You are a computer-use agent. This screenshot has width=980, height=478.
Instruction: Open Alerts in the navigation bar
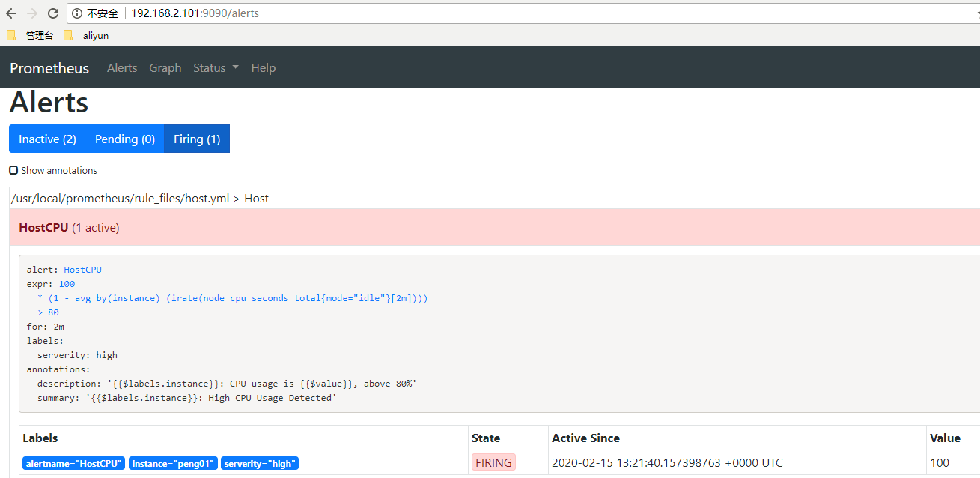coord(122,68)
